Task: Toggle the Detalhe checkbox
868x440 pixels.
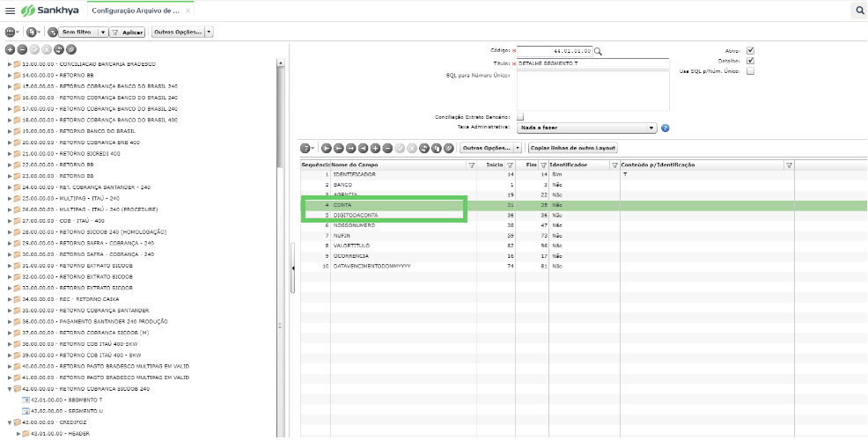Action: (750, 61)
